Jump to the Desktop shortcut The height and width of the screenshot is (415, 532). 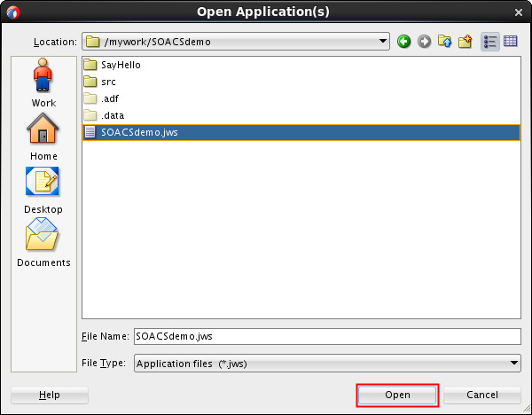coord(43,191)
